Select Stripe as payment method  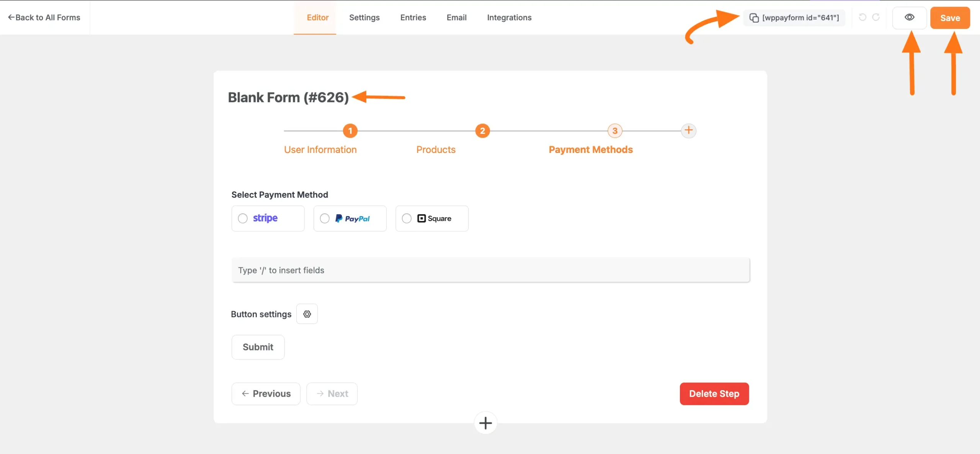click(243, 218)
